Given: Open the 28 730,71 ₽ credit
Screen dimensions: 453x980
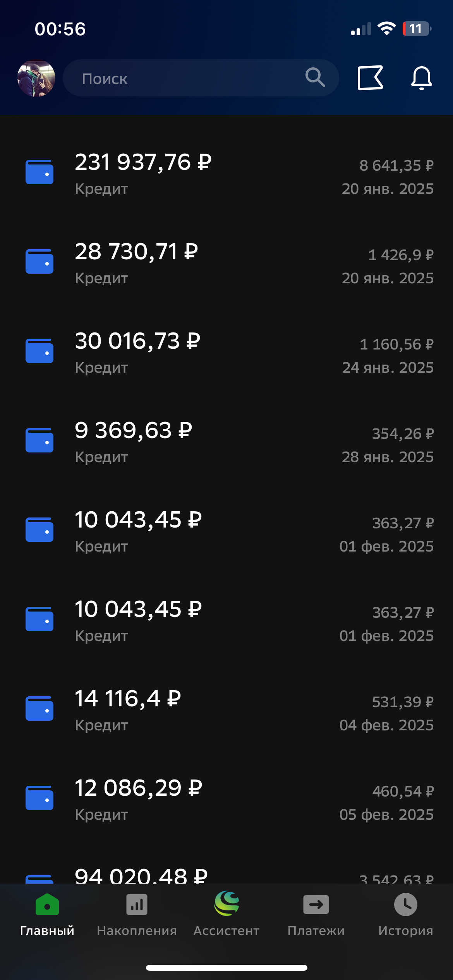Looking at the screenshot, I should point(136,263).
